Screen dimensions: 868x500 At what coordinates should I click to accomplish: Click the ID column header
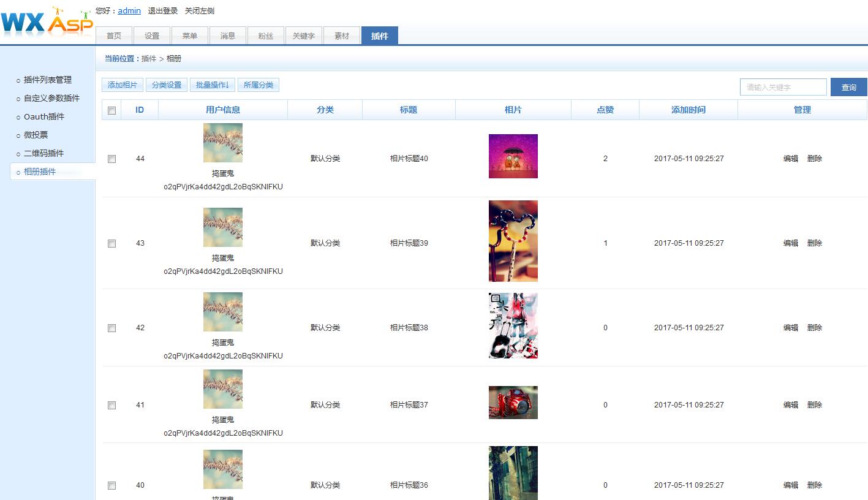coord(140,110)
